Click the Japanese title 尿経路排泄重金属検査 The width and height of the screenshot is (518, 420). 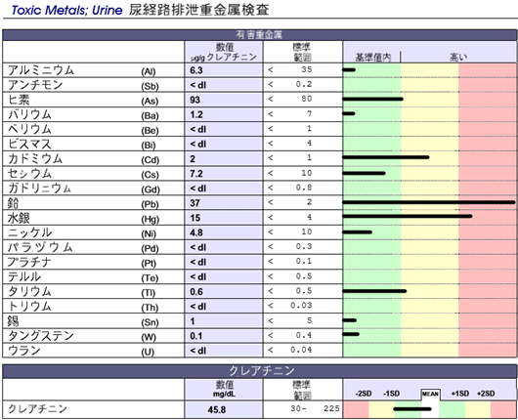point(198,10)
